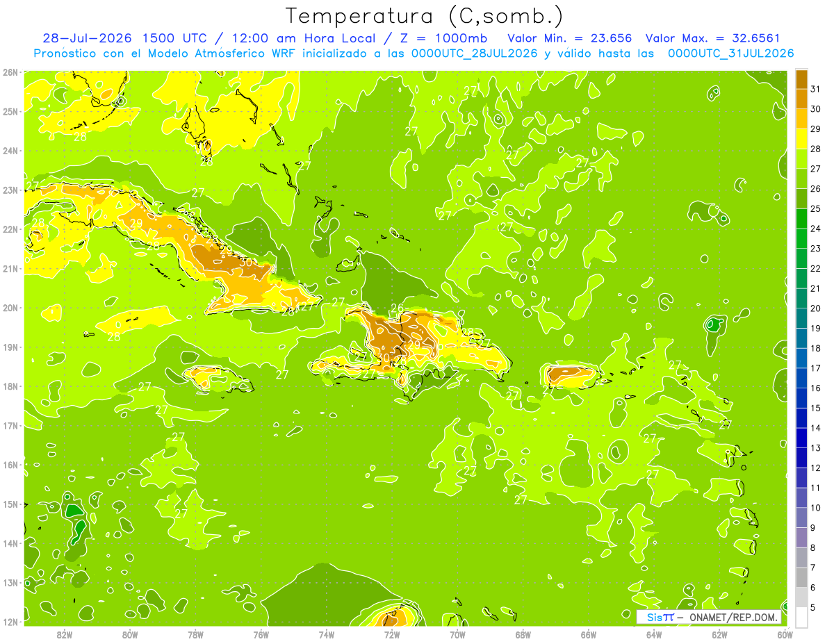Viewport: 834px width, 644px height.
Task: Click the '19N' latitude axis label
Action: pos(10,347)
